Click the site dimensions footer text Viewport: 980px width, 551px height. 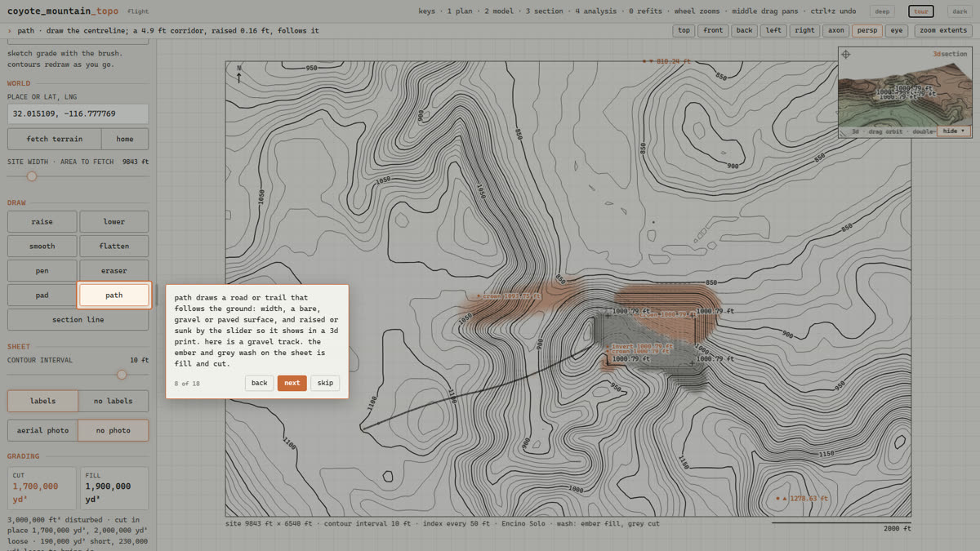tap(442, 523)
